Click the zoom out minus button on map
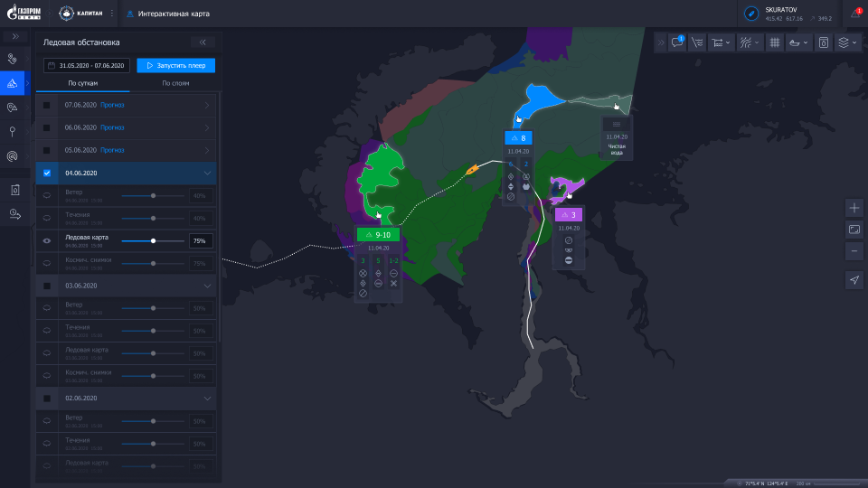 (854, 250)
